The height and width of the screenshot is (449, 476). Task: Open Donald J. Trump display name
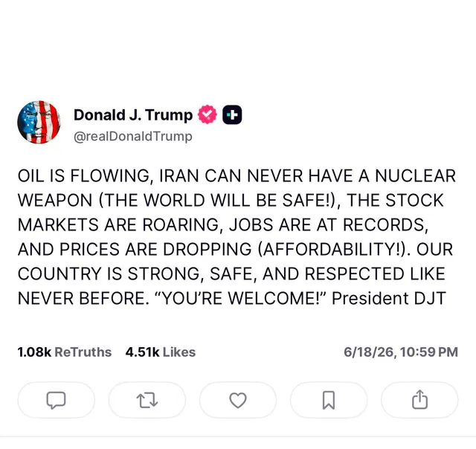click(133, 115)
